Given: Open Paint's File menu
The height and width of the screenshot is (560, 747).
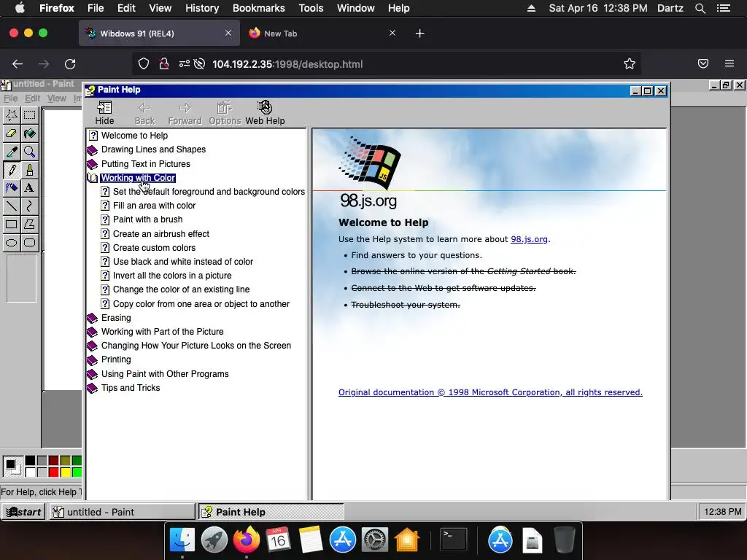Looking at the screenshot, I should click(10, 98).
